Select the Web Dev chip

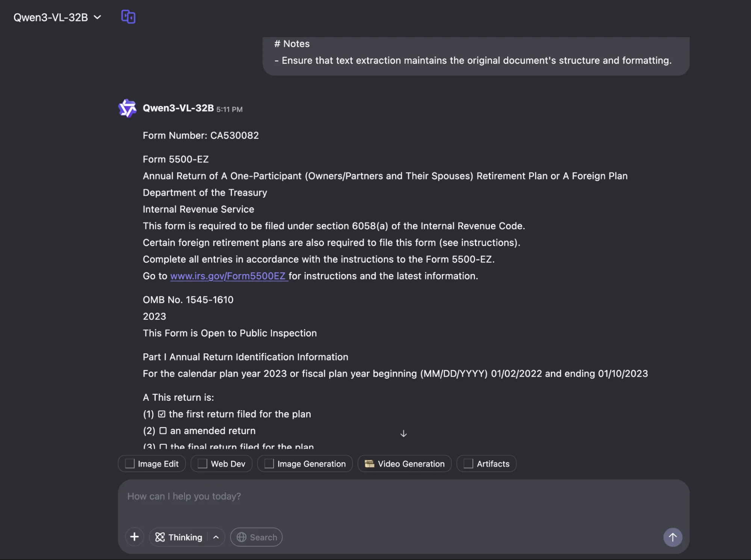(x=221, y=464)
